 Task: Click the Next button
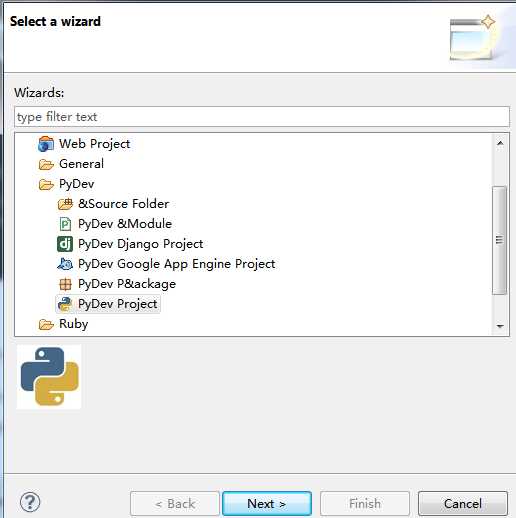point(267,503)
